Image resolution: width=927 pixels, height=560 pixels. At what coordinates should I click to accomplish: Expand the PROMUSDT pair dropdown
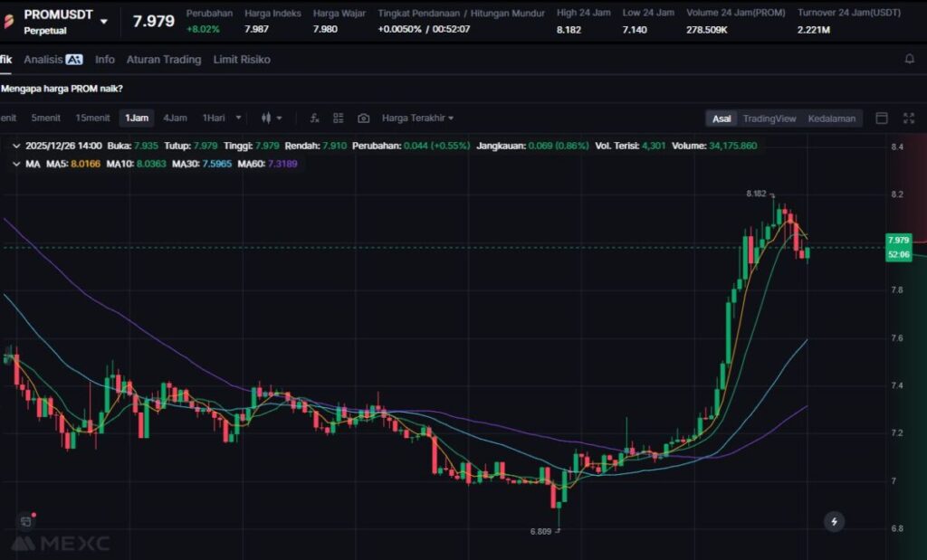(x=104, y=21)
